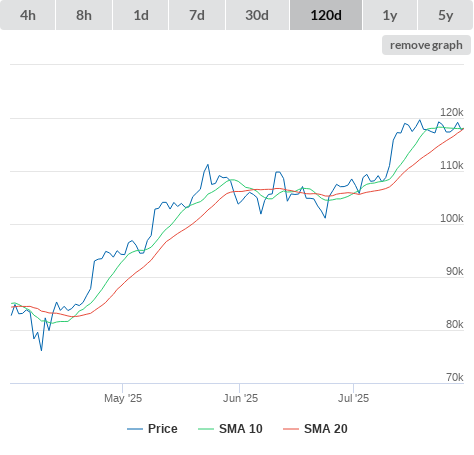Click the red SMA 20 legend marker
474x455 pixels.
[291, 429]
